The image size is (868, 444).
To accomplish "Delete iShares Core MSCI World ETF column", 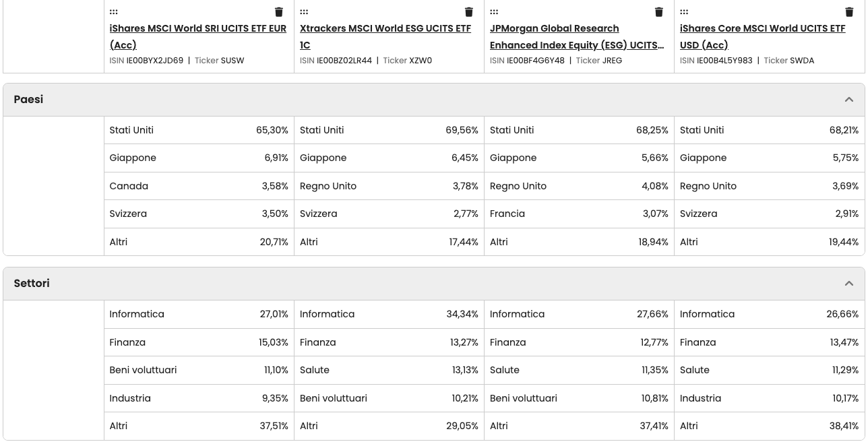I will pyautogui.click(x=849, y=12).
